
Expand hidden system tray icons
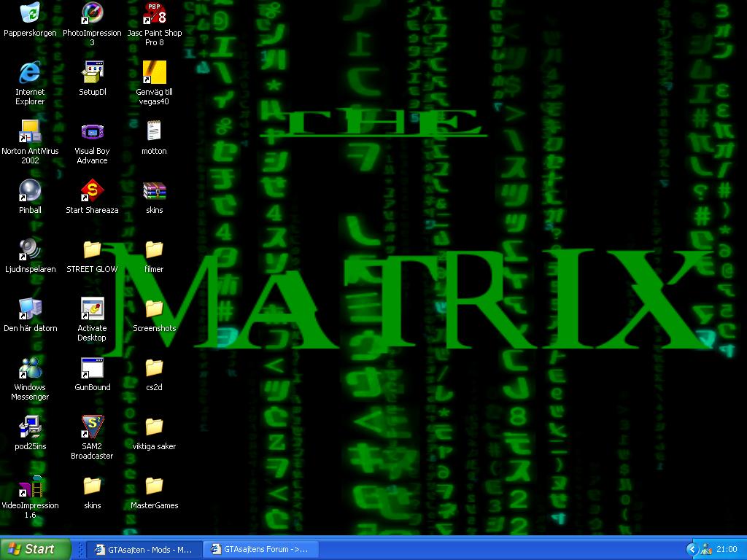[x=692, y=550]
